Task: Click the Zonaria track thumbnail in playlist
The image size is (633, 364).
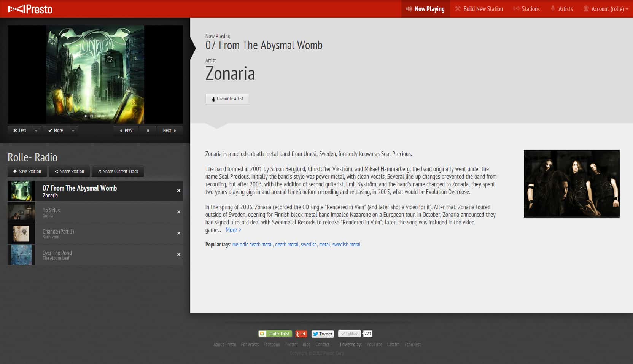Action: tap(21, 191)
